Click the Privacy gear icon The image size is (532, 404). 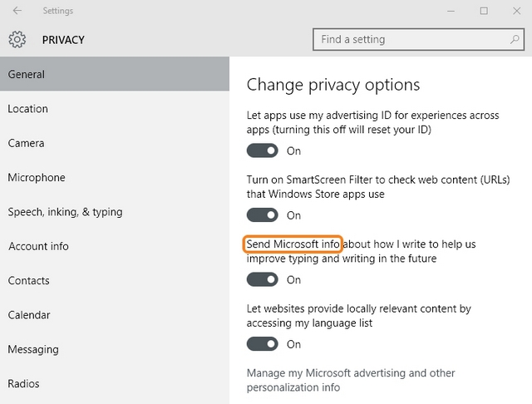pyautogui.click(x=17, y=39)
